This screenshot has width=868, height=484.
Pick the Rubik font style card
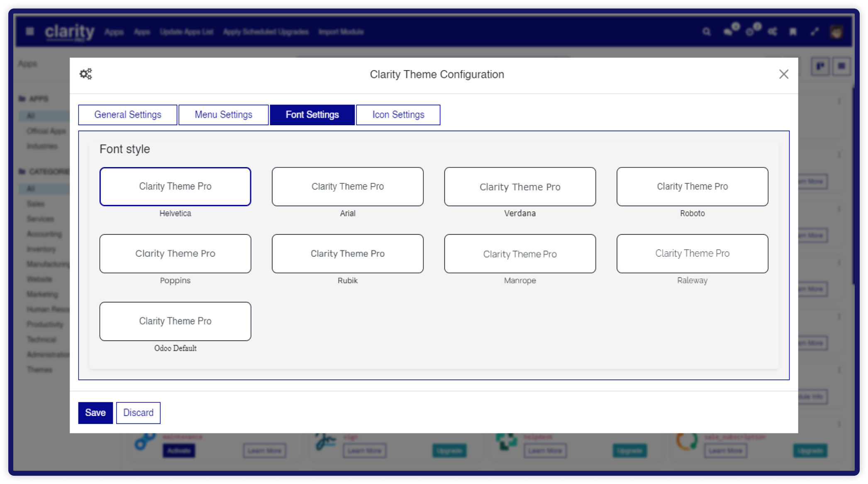[348, 254]
